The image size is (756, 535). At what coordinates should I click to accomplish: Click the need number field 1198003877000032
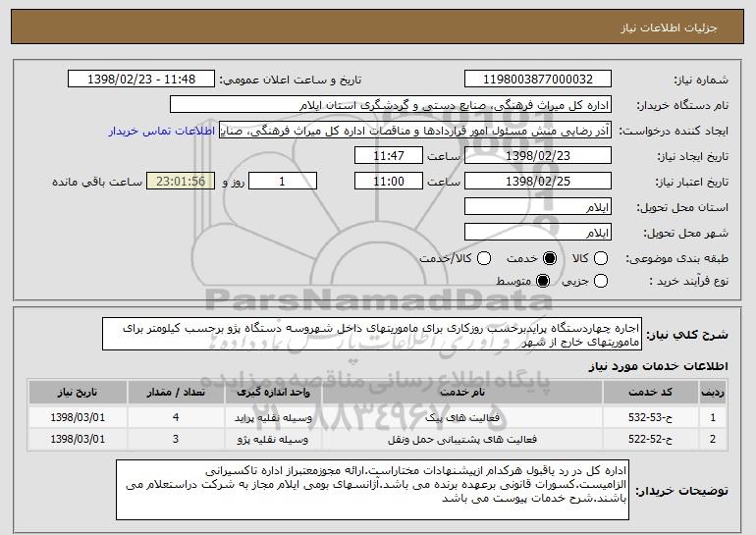[538, 80]
